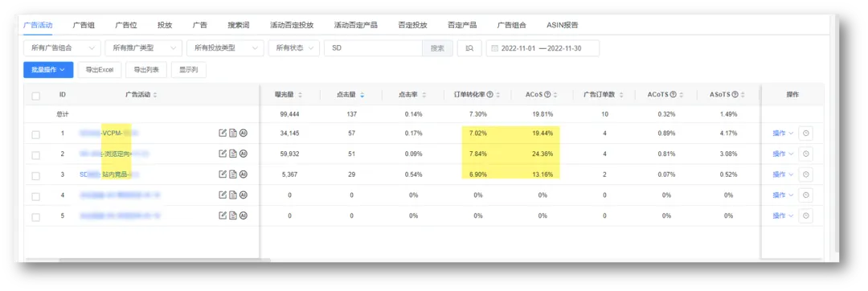868x291 pixels.
Task: Click the 搜索 search button
Action: click(x=437, y=48)
